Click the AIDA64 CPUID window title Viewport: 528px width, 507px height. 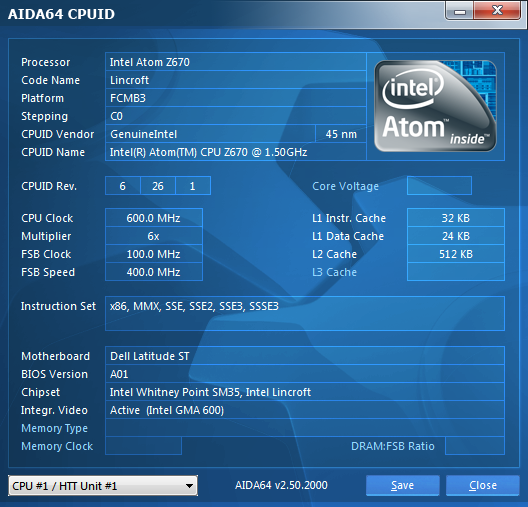click(61, 14)
